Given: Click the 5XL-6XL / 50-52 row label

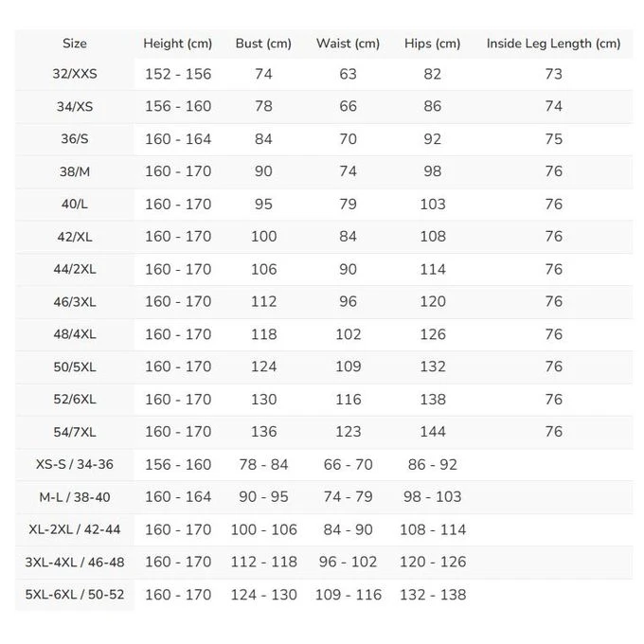Looking at the screenshot, I should click(x=75, y=595).
